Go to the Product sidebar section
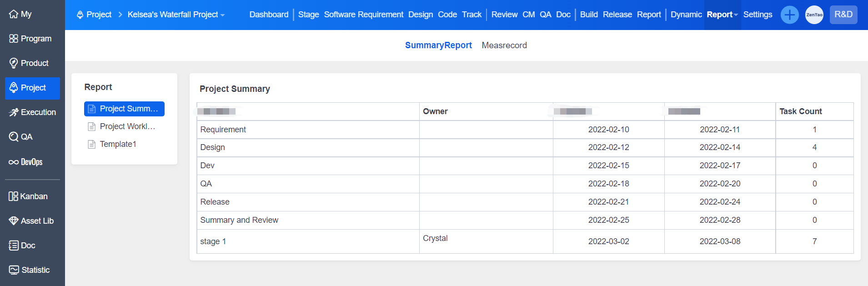 29,63
